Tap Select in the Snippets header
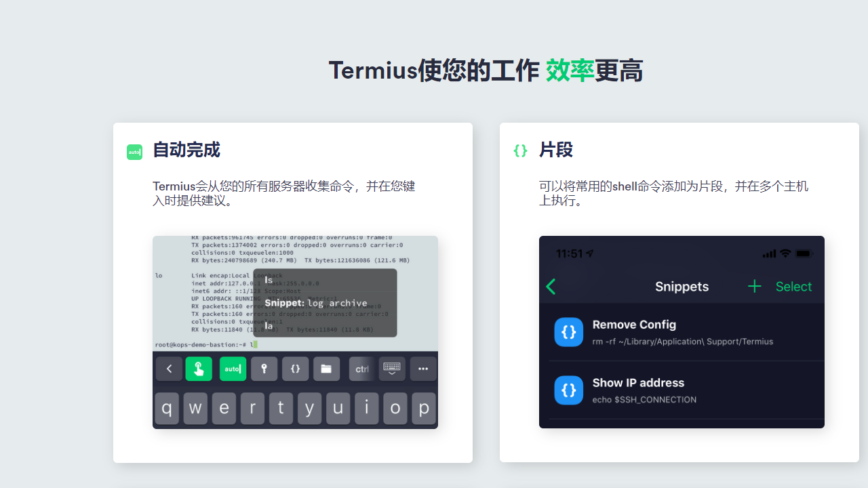The height and width of the screenshot is (488, 868). (x=793, y=287)
